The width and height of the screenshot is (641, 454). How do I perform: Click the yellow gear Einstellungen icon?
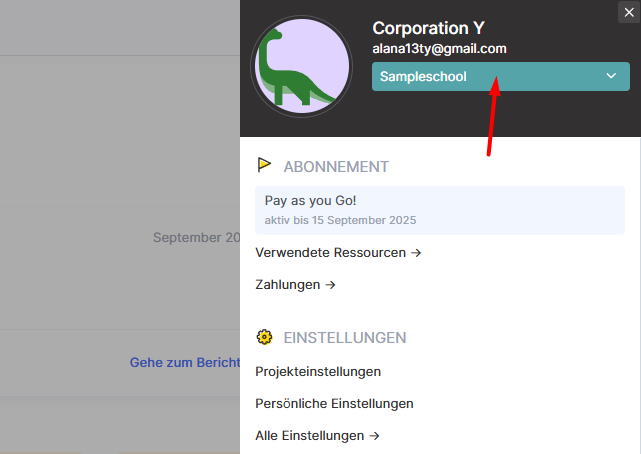pyautogui.click(x=265, y=337)
